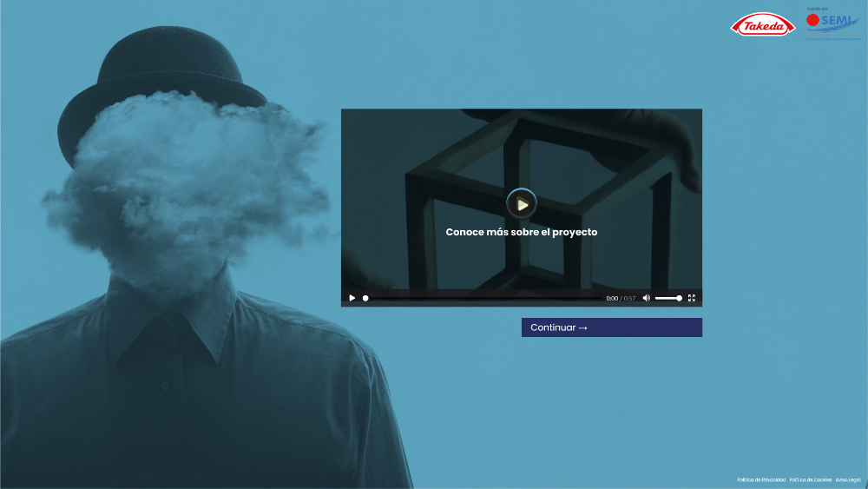This screenshot has width=868, height=489.
Task: Click the 0:00 / 0:57 time display
Action: coord(621,298)
